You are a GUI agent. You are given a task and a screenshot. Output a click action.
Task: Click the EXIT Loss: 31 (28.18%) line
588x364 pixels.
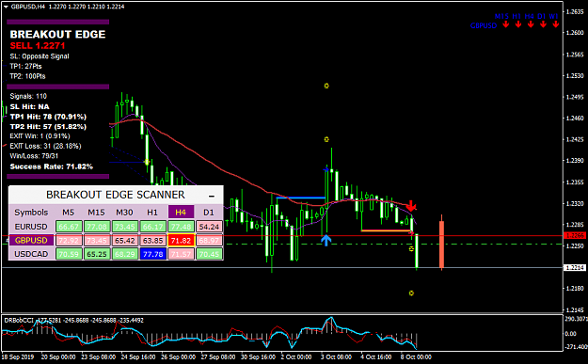[x=45, y=146]
